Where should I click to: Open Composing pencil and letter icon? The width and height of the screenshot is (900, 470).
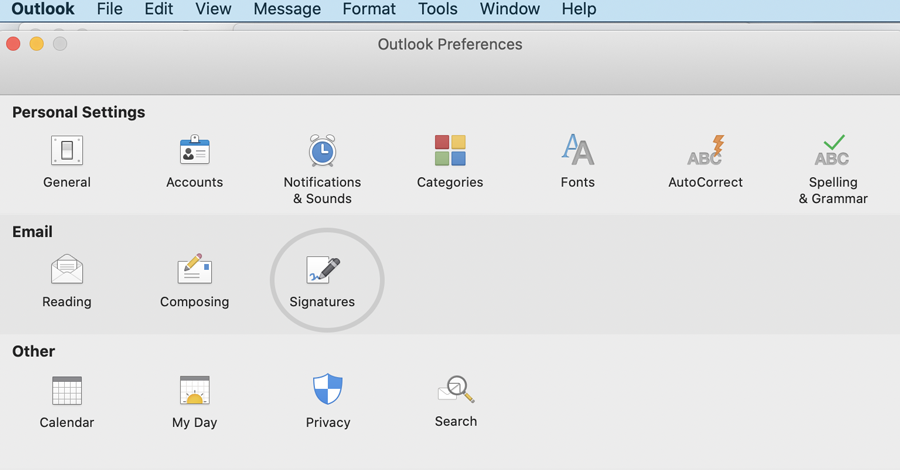coord(195,269)
